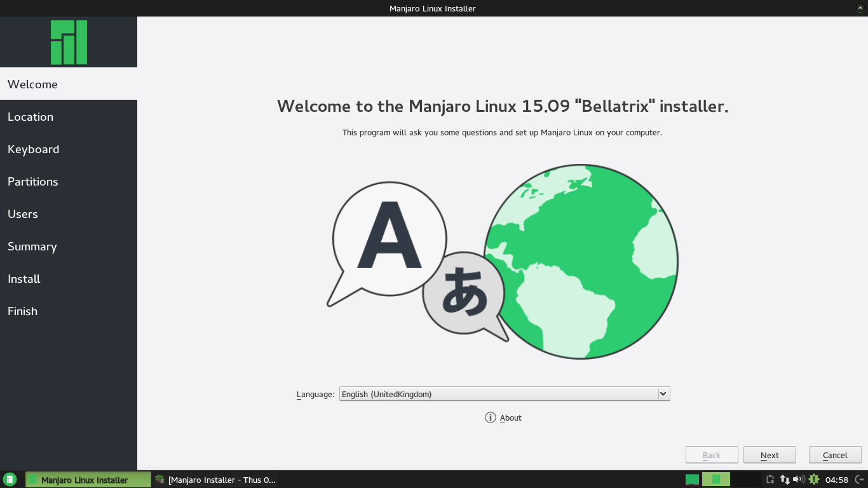Click the clock showing 04:58
Viewport: 868px width, 488px height.
click(x=837, y=480)
